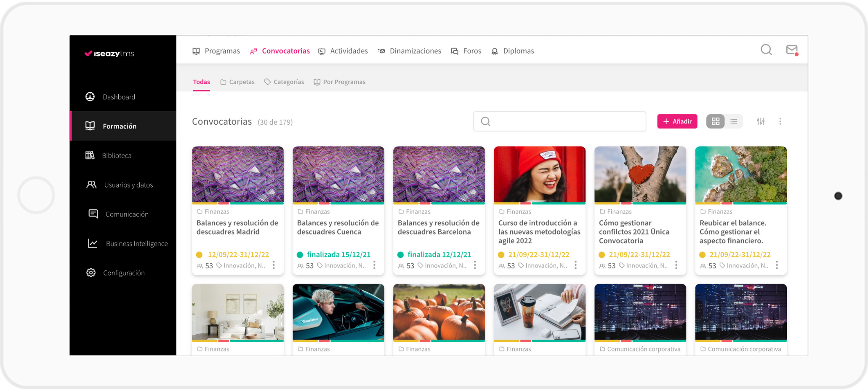Open the convocatorias list options menu
868x391 pixels.
[780, 121]
